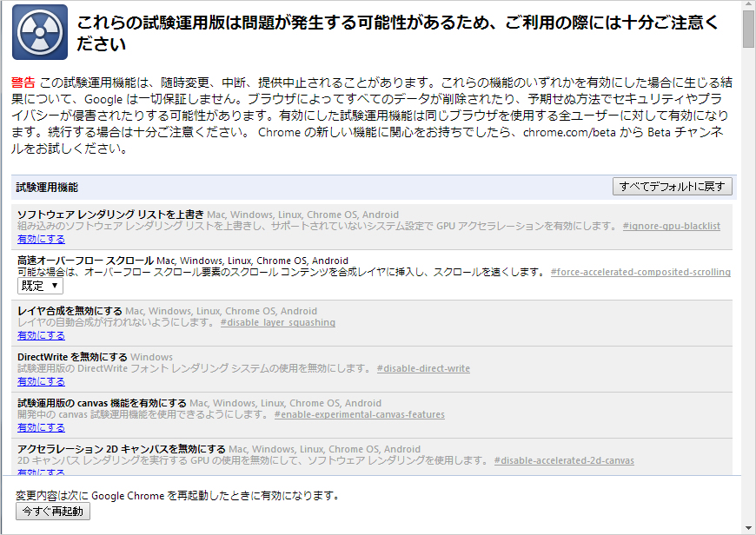Enable the レイヤ合成を無効にする flag

click(x=41, y=335)
